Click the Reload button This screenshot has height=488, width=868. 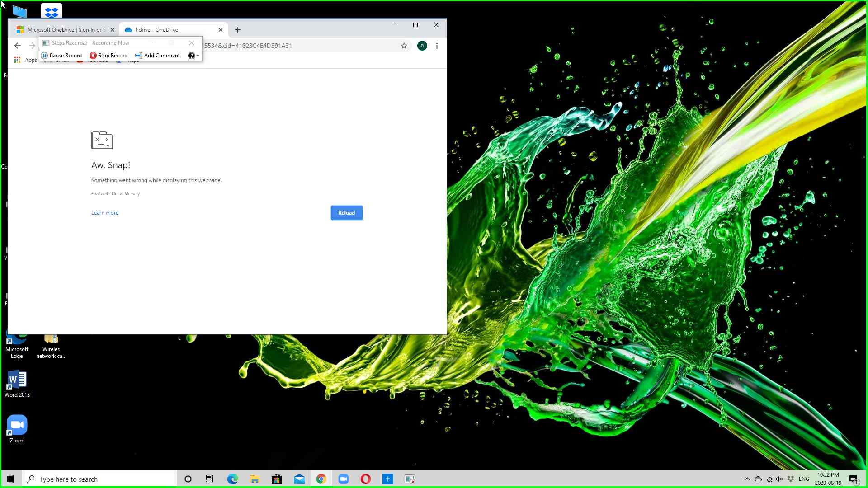click(346, 213)
